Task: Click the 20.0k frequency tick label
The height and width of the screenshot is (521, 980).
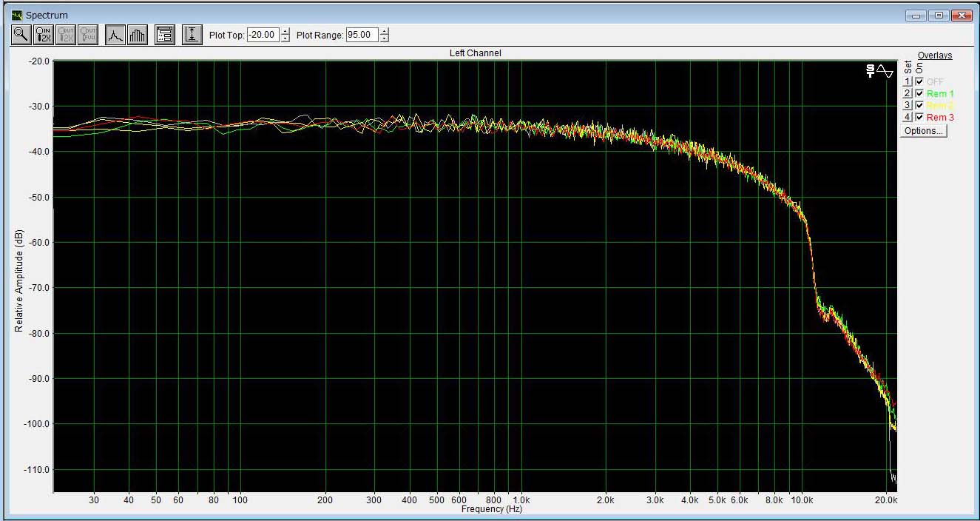Action: click(x=887, y=500)
